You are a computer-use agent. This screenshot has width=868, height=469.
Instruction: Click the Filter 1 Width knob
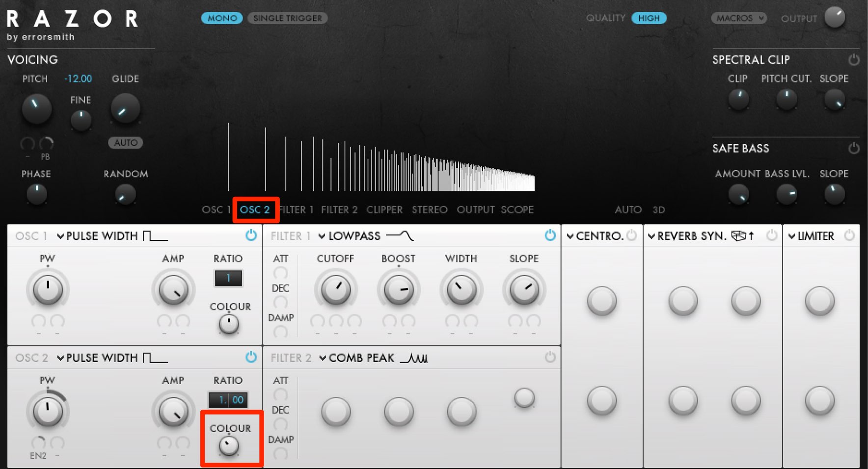(x=461, y=289)
